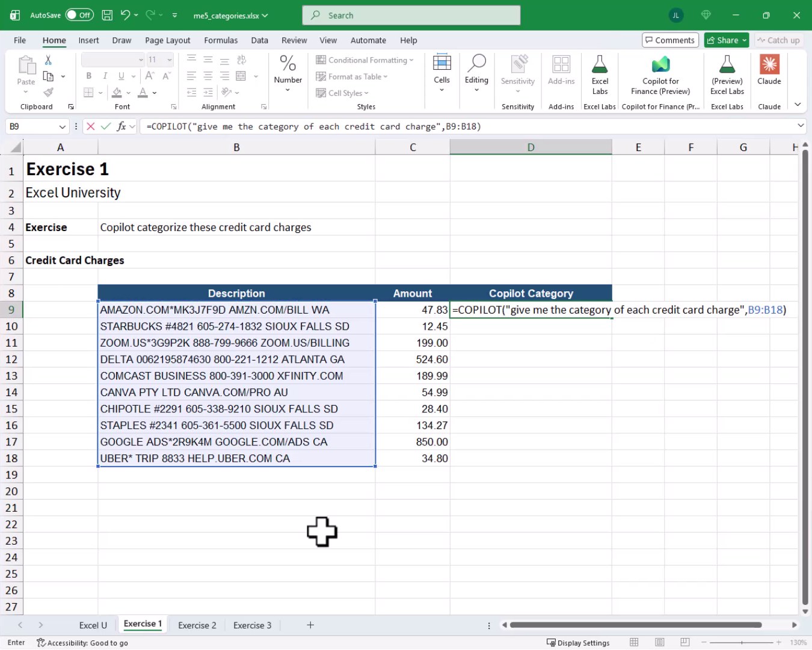Click Display Settings in status bar
This screenshot has width=812, height=650.
pyautogui.click(x=578, y=643)
